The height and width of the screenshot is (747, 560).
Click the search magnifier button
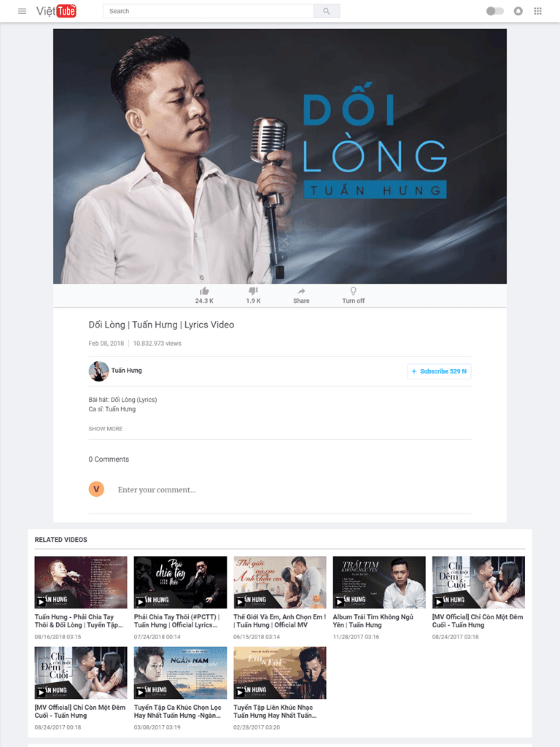tap(327, 11)
